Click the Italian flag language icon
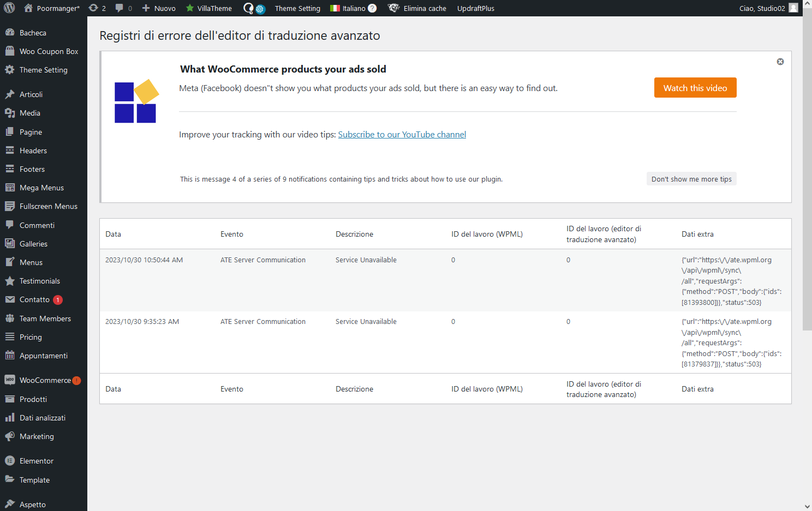The image size is (812, 511). (x=335, y=8)
